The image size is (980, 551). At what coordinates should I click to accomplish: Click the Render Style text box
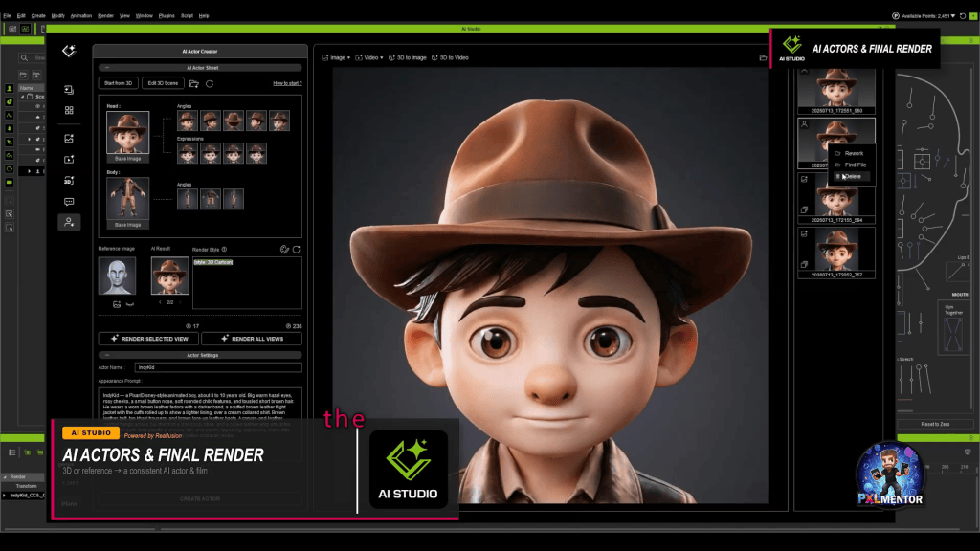(x=247, y=282)
